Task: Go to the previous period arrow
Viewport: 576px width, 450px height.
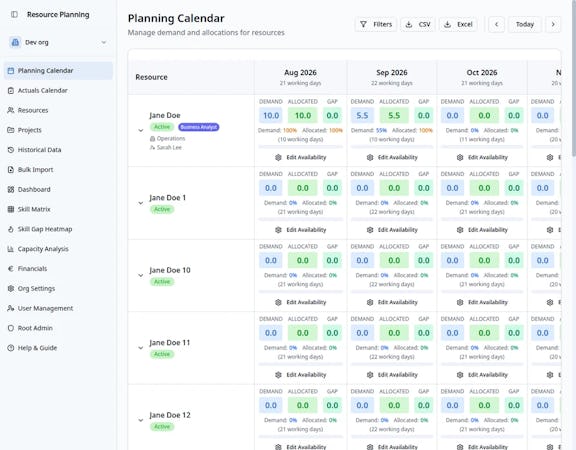Action: pos(496,25)
